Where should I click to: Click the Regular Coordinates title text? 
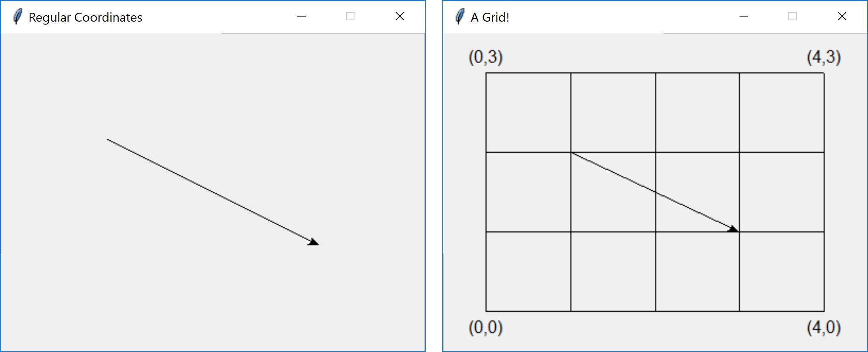coord(85,17)
